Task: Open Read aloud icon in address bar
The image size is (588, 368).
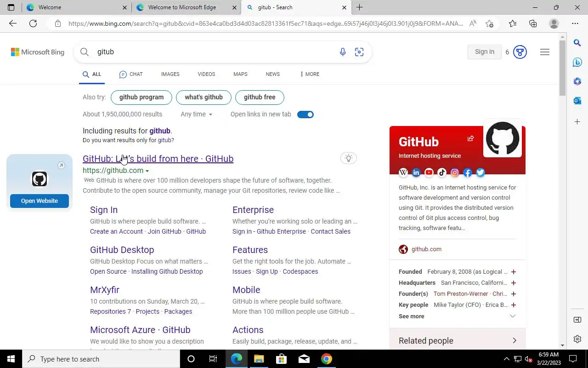Action: point(473,23)
